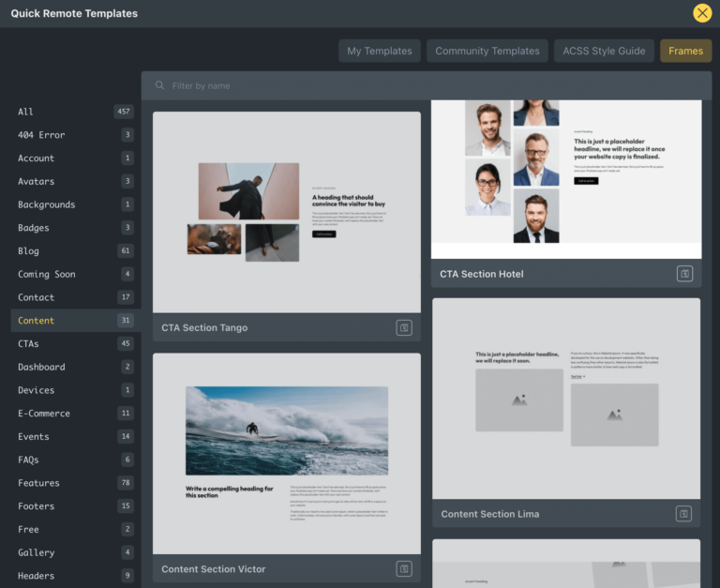Screen dimensions: 720x588
Task: Insert the CTA Section Hotel template icon
Action: click(684, 274)
